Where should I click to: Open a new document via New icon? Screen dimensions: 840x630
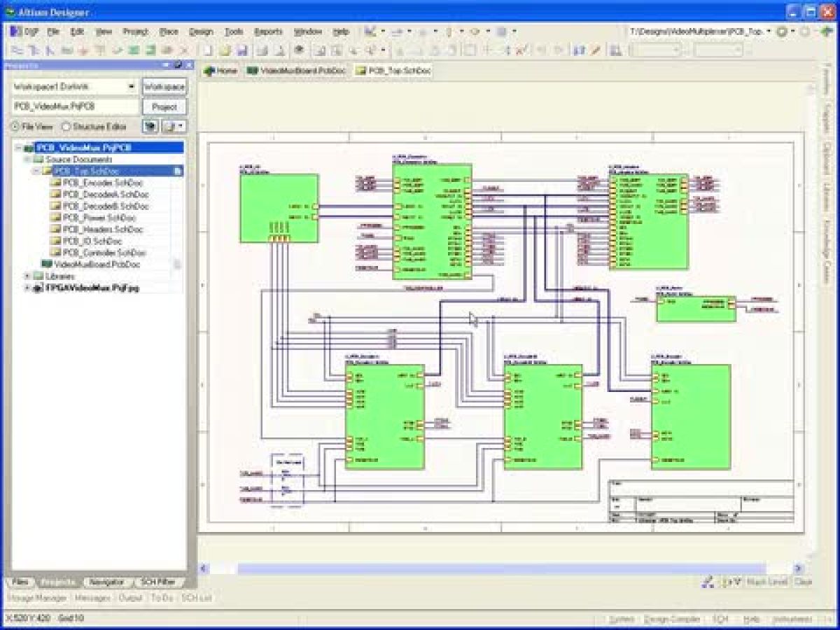(x=207, y=49)
